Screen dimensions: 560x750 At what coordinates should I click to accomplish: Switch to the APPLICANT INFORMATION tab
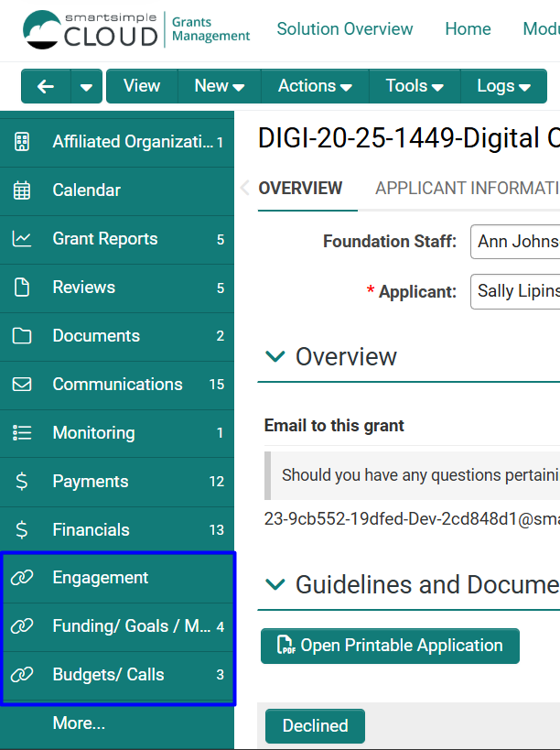pos(468,189)
